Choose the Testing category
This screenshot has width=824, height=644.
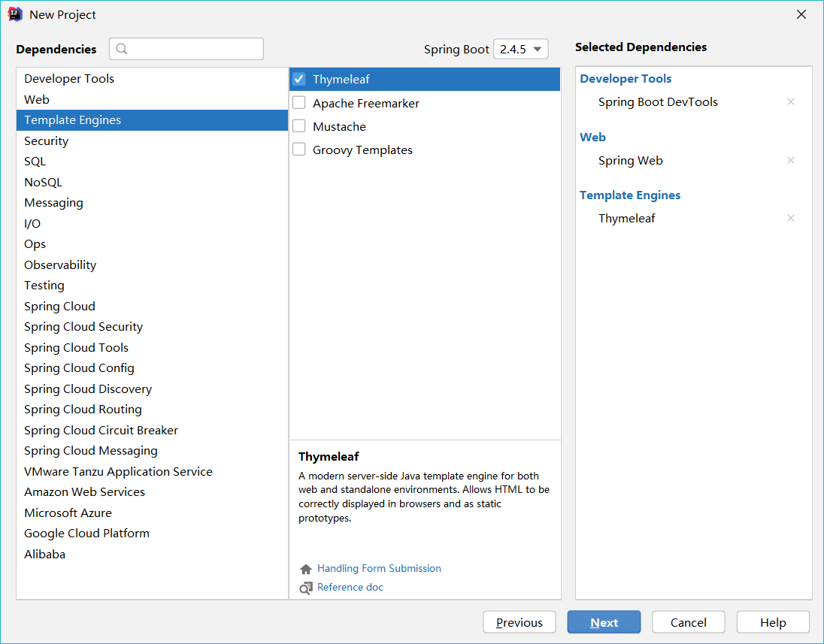coord(153,286)
